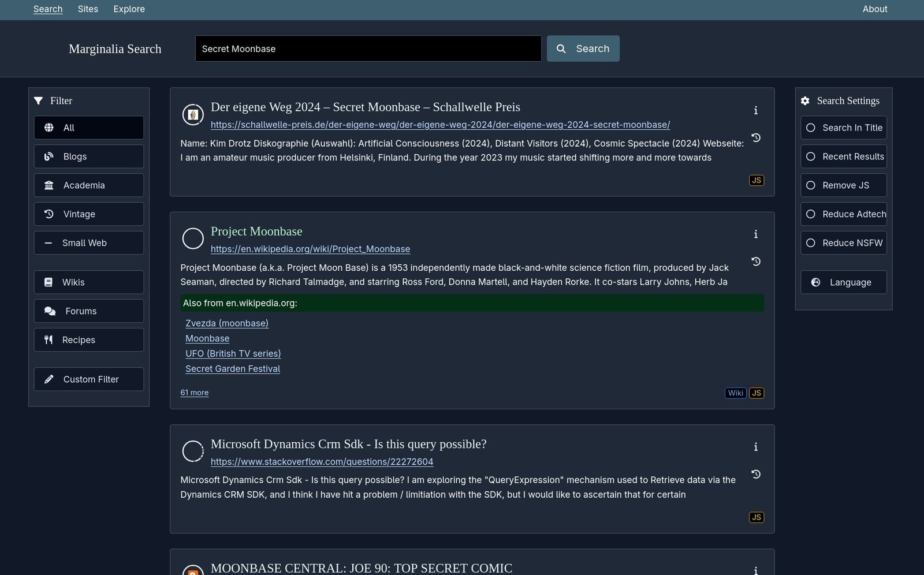
Task: Expand the 61 more Wikipedia results
Action: 194,393
